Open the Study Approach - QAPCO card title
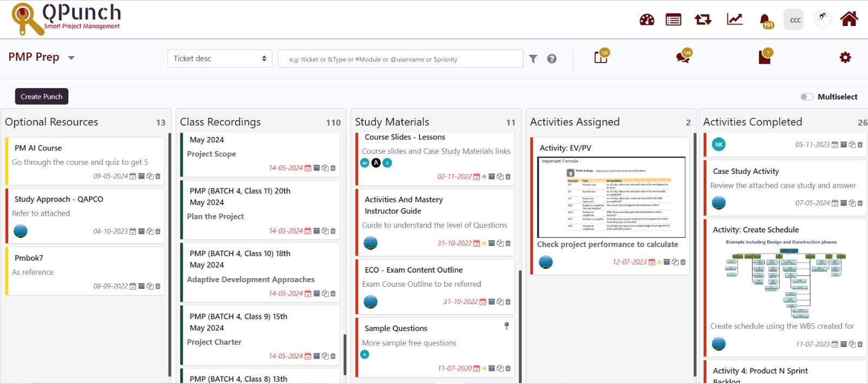868x384 pixels. [x=59, y=199]
